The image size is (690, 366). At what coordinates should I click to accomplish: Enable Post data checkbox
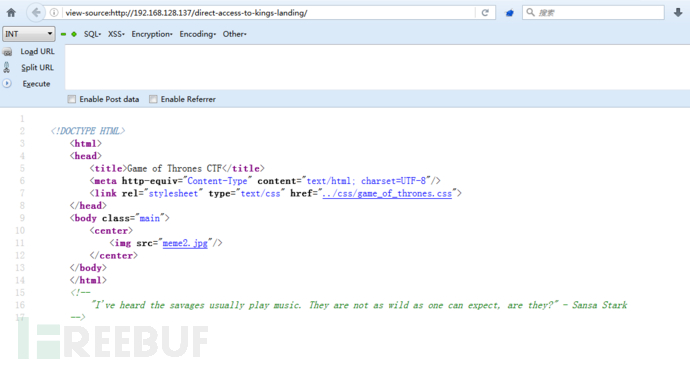[72, 99]
